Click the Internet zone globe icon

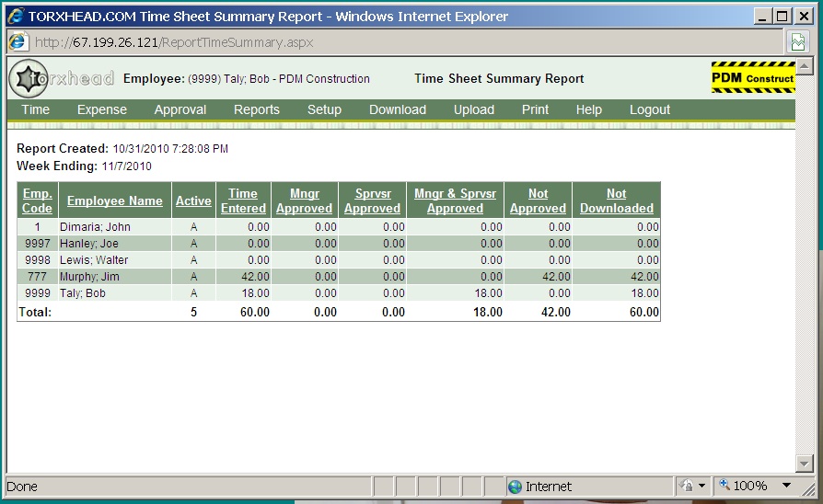tap(516, 486)
